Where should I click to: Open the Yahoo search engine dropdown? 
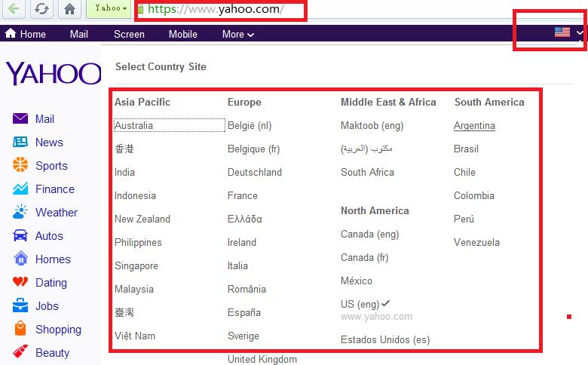click(109, 8)
